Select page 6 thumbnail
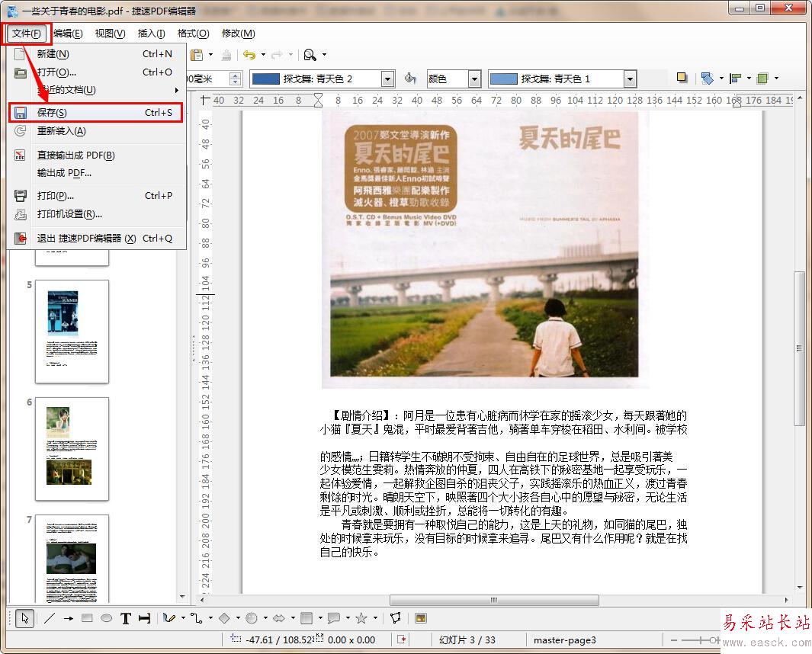The image size is (812, 654). (x=72, y=449)
